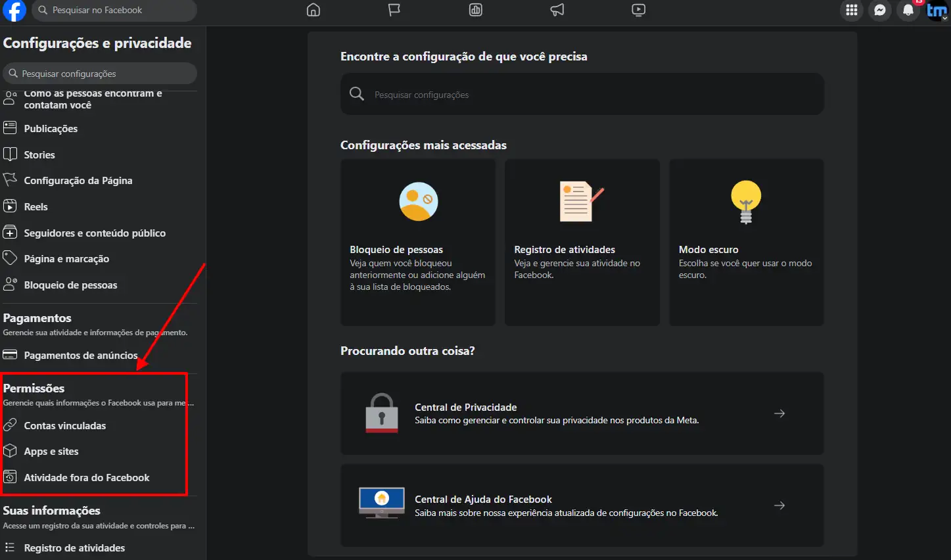Click the Procurando outra coisa? heading

click(407, 351)
